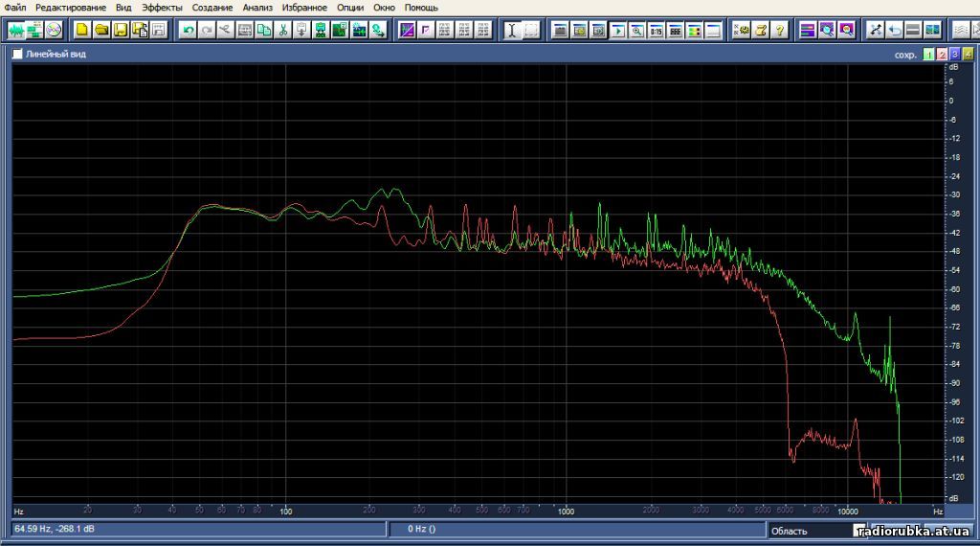Viewport: 980px width, 546px height.
Task: Click the copy-to-clipboard icon
Action: coord(264,30)
